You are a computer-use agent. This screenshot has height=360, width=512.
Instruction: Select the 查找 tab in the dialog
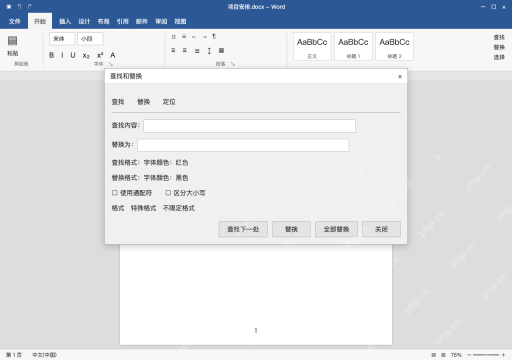[118, 102]
